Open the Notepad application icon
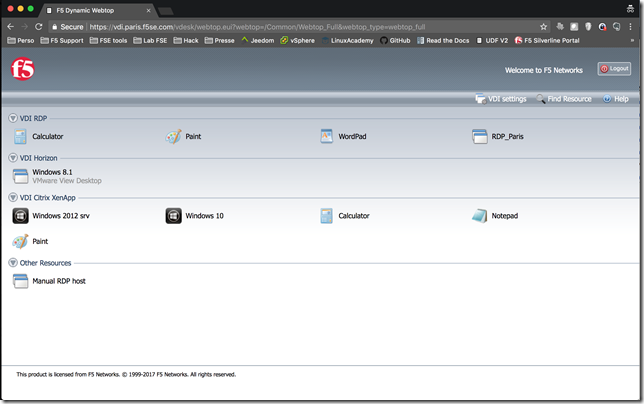 479,216
